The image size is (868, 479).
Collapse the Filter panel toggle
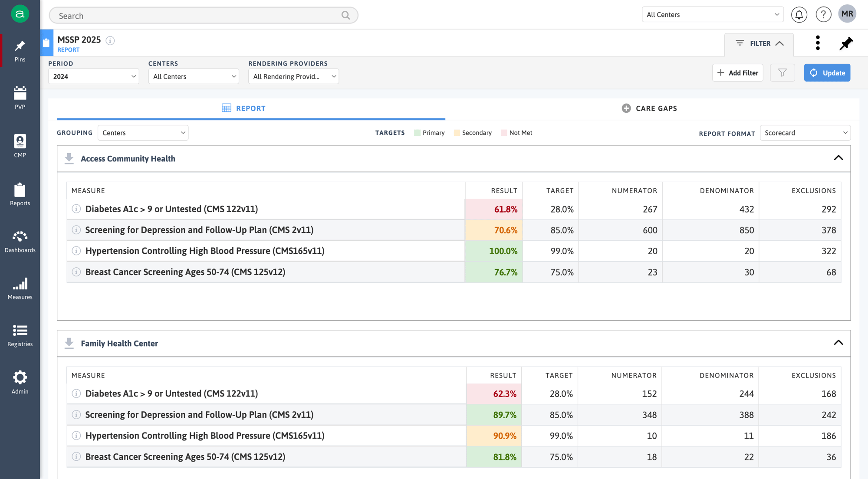[759, 43]
